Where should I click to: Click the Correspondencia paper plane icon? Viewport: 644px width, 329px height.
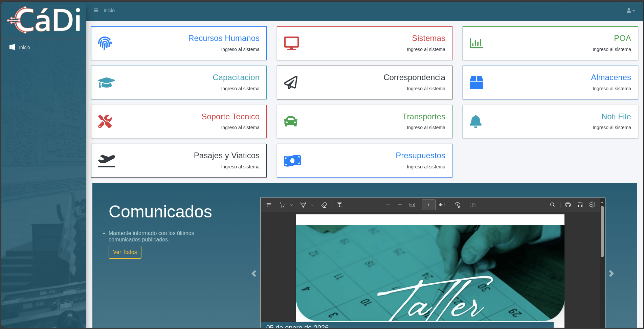click(x=291, y=83)
